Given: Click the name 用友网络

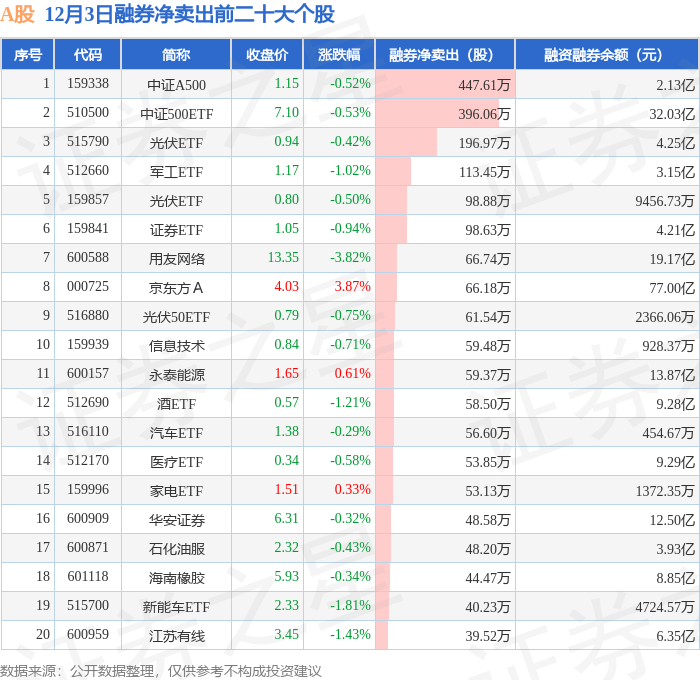Looking at the screenshot, I should click(176, 259).
